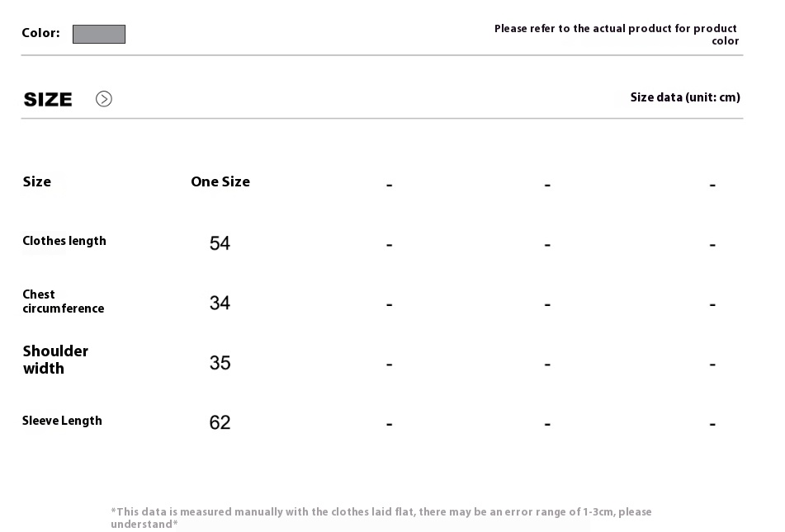Select the value 62 for sleeve length
Viewport: 785px width, 532px height.
click(220, 422)
